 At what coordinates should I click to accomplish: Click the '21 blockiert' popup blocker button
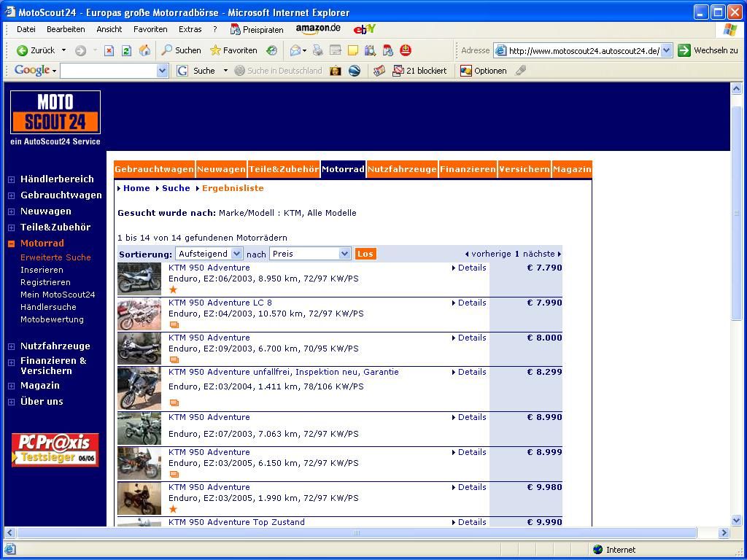click(x=419, y=71)
